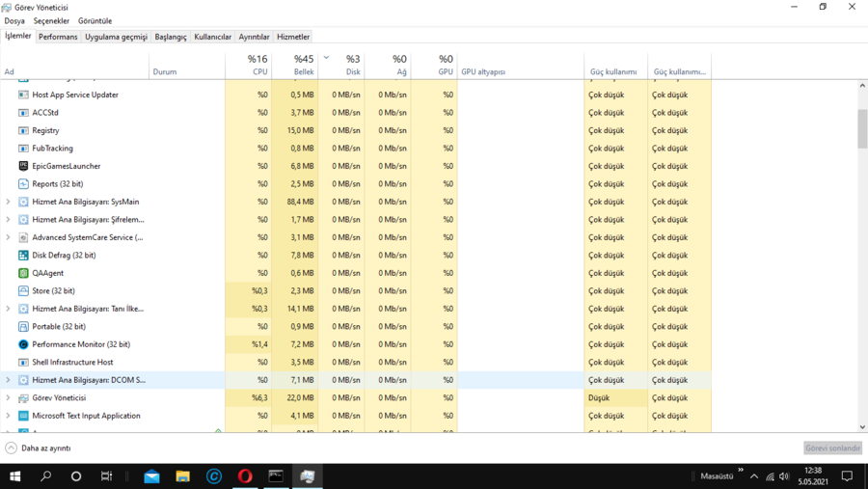868x489 pixels.
Task: Open File Explorer from the taskbar
Action: [182, 476]
